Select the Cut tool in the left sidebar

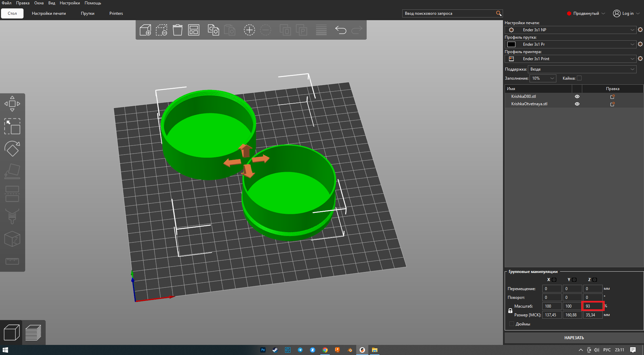12,194
